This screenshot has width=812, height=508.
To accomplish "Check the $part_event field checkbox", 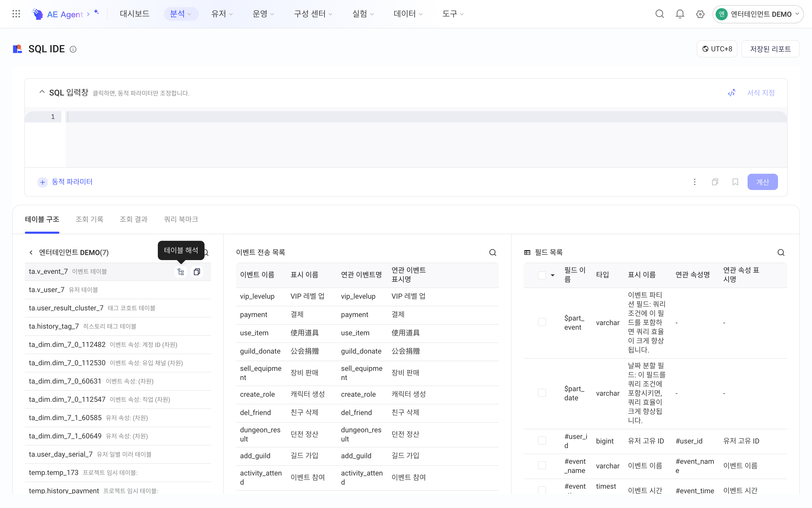I will click(542, 322).
